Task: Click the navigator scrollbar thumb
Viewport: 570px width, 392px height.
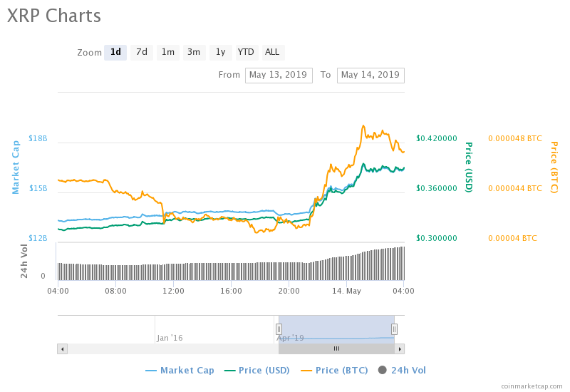Action: pyautogui.click(x=336, y=349)
